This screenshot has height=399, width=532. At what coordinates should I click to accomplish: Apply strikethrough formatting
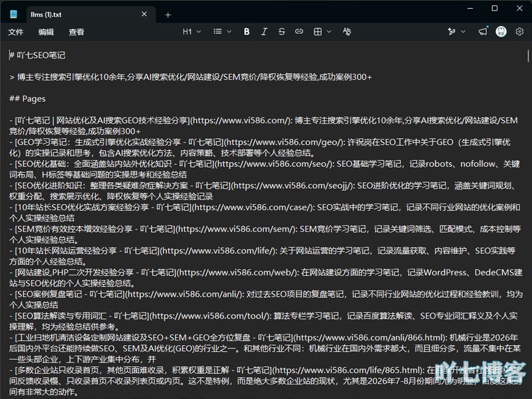281,31
